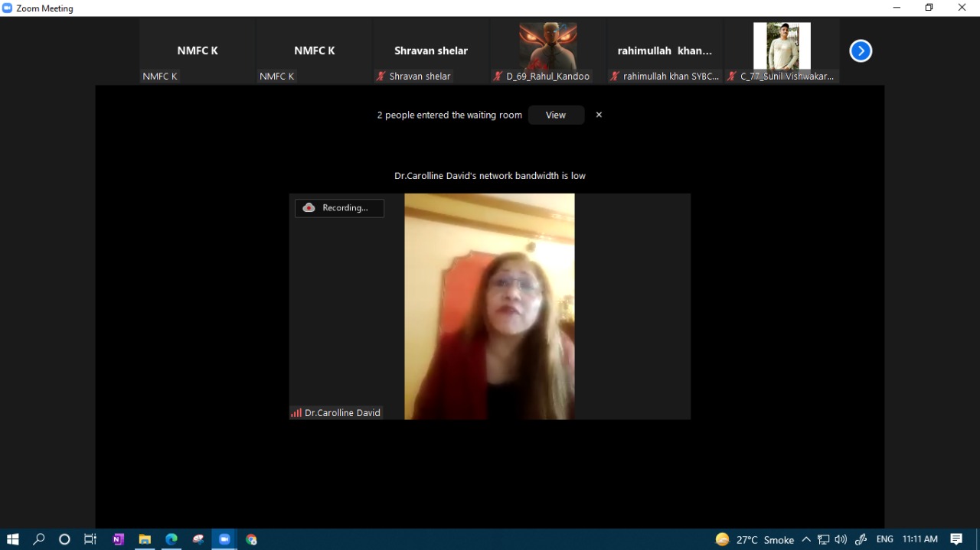Click View for waiting room participants
Screen dimensions: 980x550
click(556, 115)
